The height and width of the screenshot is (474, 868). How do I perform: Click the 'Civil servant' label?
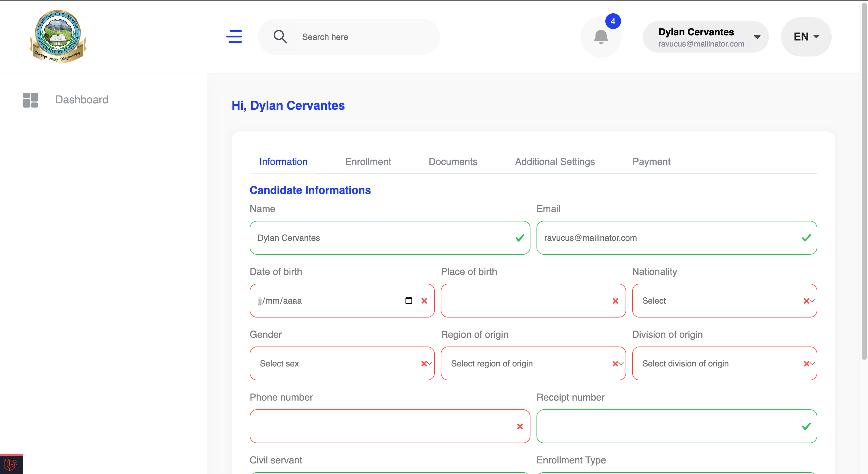pyautogui.click(x=276, y=460)
